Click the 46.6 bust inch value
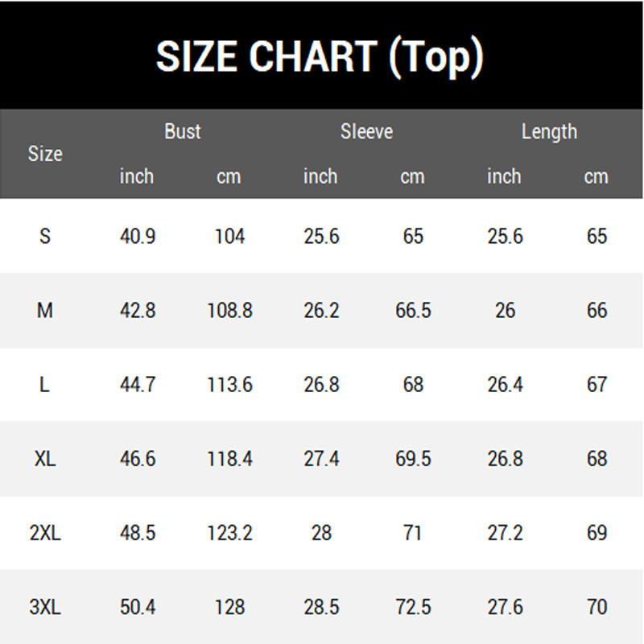The image size is (644, 644). (138, 458)
